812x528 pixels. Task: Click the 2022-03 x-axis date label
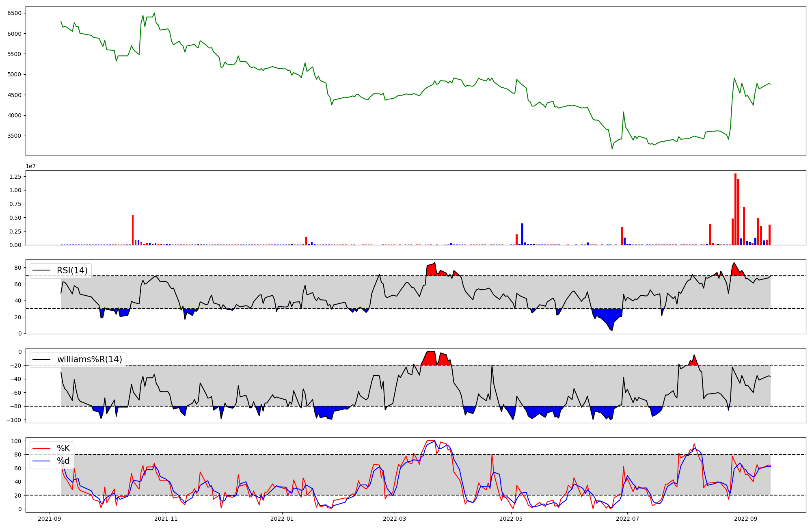tap(394, 519)
